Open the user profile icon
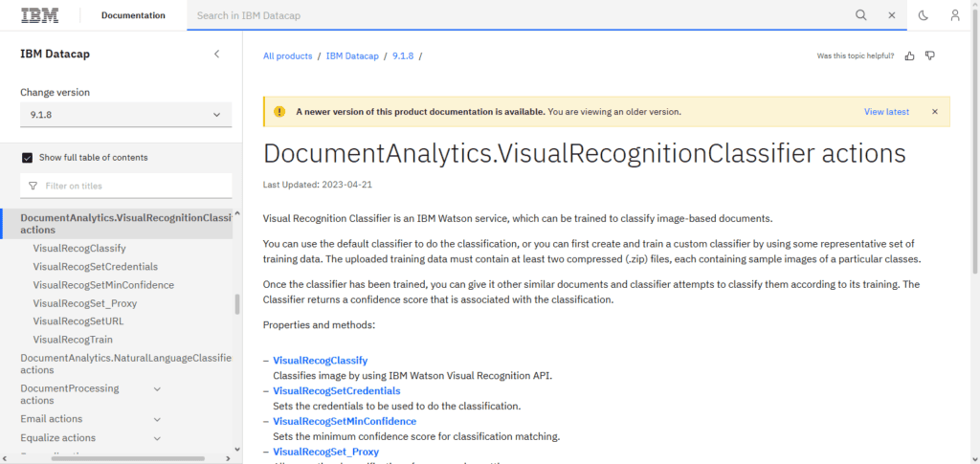This screenshot has width=980, height=464. pyautogui.click(x=954, y=15)
